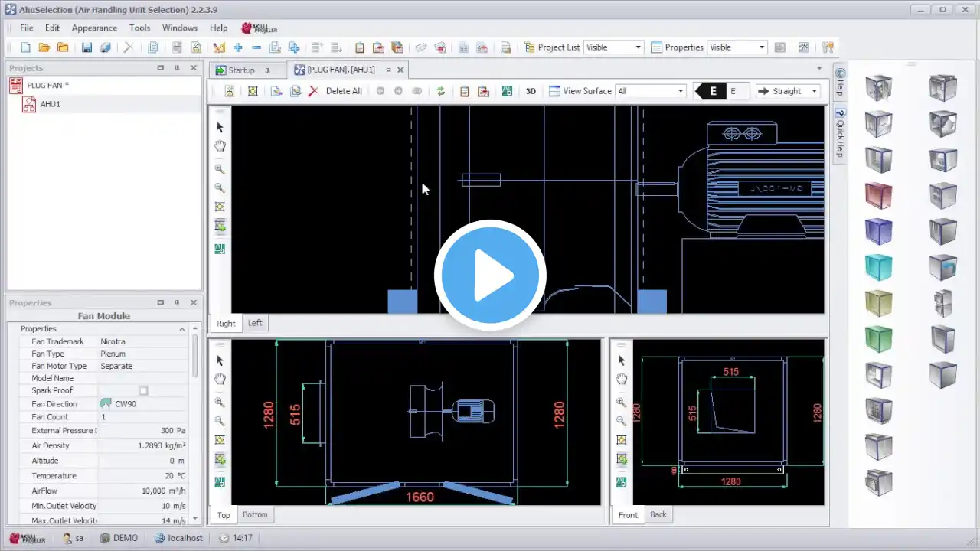Select the hand pan tool in the Top view
This screenshot has height=551, width=980.
220,379
